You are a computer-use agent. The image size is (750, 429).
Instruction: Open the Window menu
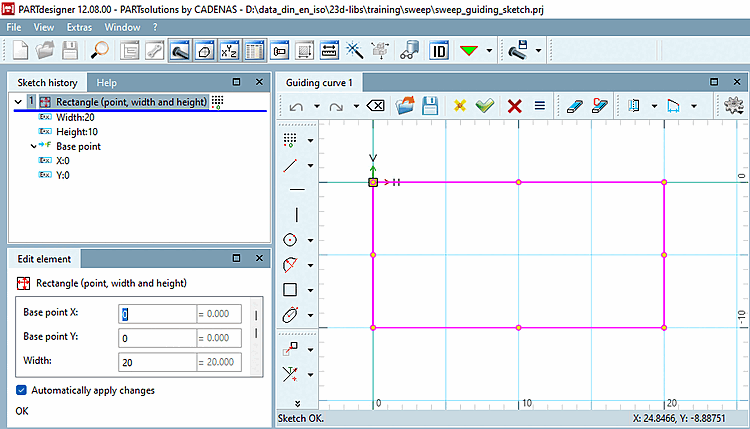click(122, 27)
